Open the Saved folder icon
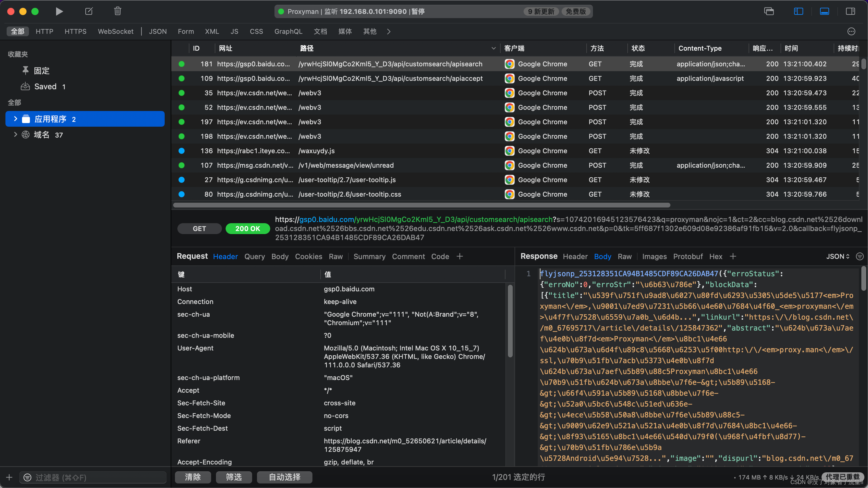This screenshot has height=488, width=868. 25,86
